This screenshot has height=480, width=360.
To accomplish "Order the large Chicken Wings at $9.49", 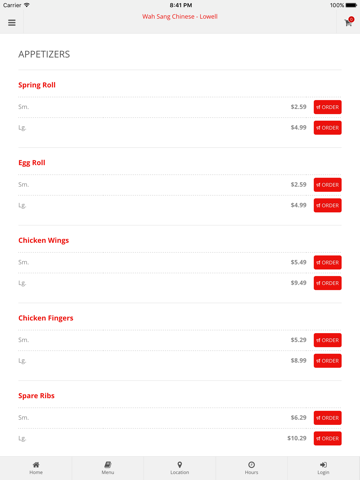I will 327,283.
